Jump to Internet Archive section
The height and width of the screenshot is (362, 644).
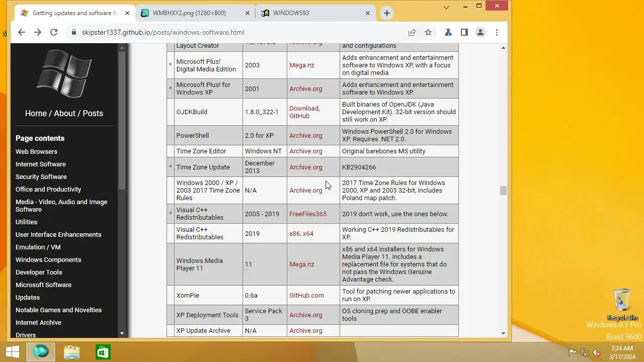pyautogui.click(x=38, y=322)
